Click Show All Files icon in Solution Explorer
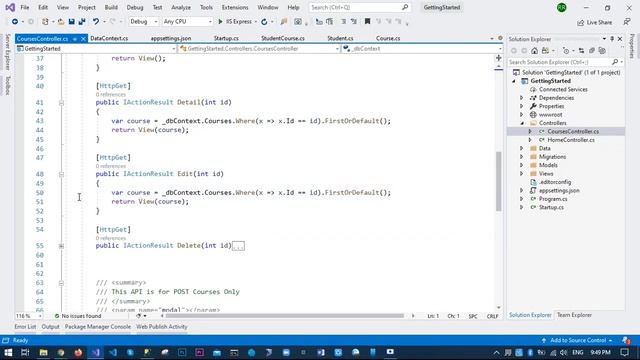 (602, 51)
